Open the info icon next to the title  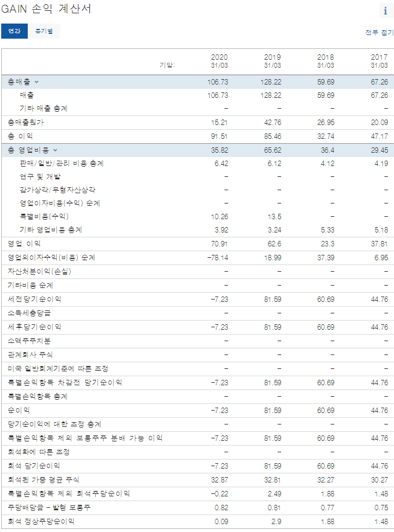pos(386,10)
